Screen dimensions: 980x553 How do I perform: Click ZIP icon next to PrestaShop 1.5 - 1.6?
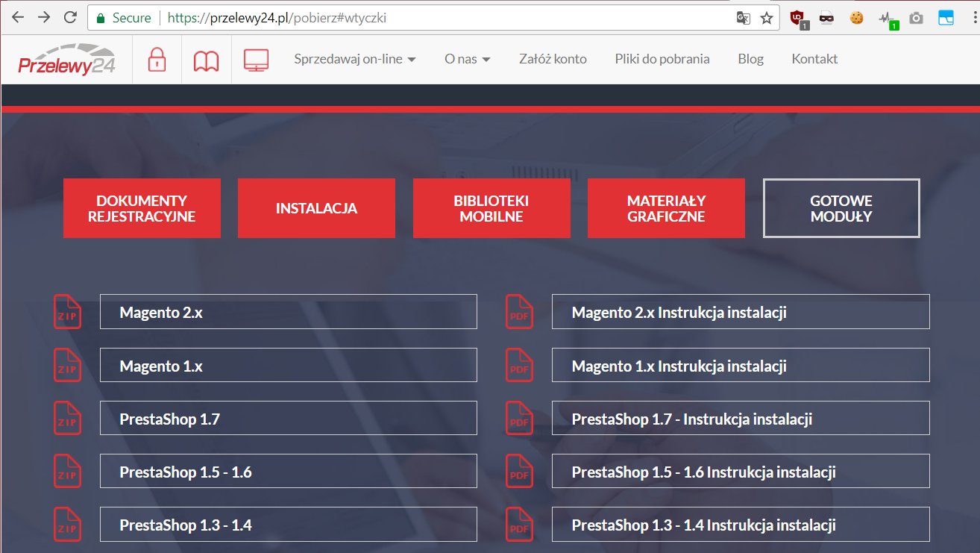(x=67, y=471)
